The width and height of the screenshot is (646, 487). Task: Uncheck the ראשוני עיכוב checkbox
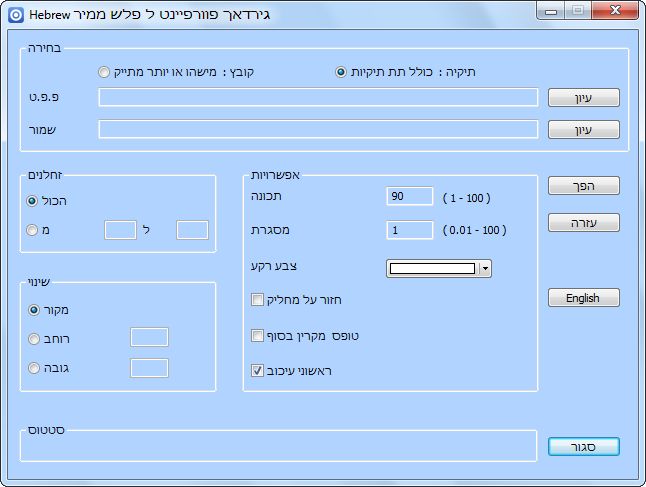[257, 370]
